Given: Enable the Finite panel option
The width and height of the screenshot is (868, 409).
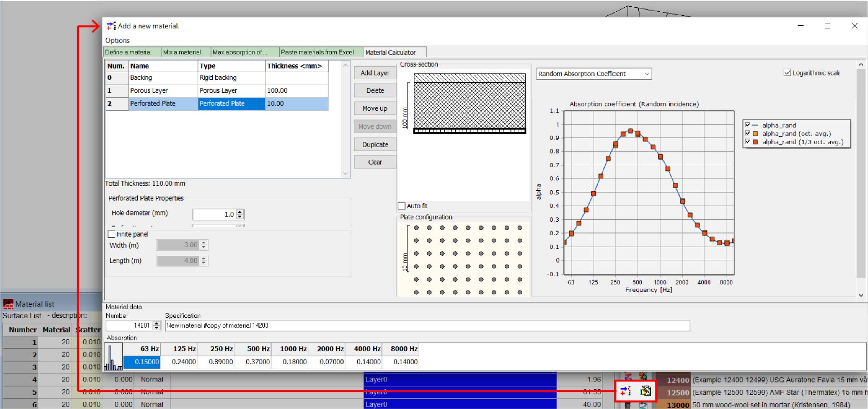Looking at the screenshot, I should coord(111,234).
